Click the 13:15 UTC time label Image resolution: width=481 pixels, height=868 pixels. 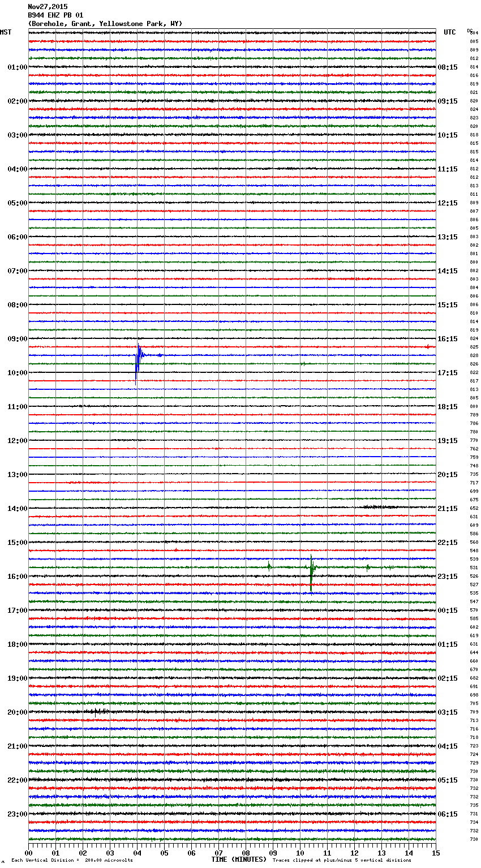click(x=448, y=237)
